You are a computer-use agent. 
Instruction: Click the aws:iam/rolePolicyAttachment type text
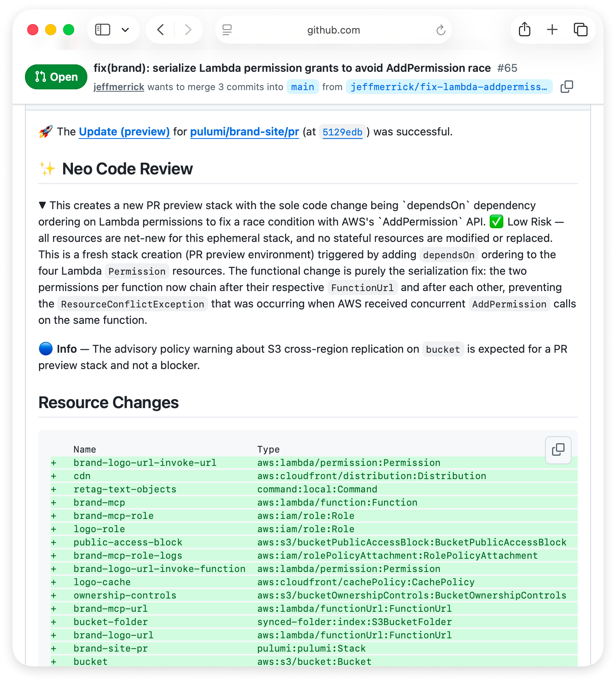coord(397,556)
